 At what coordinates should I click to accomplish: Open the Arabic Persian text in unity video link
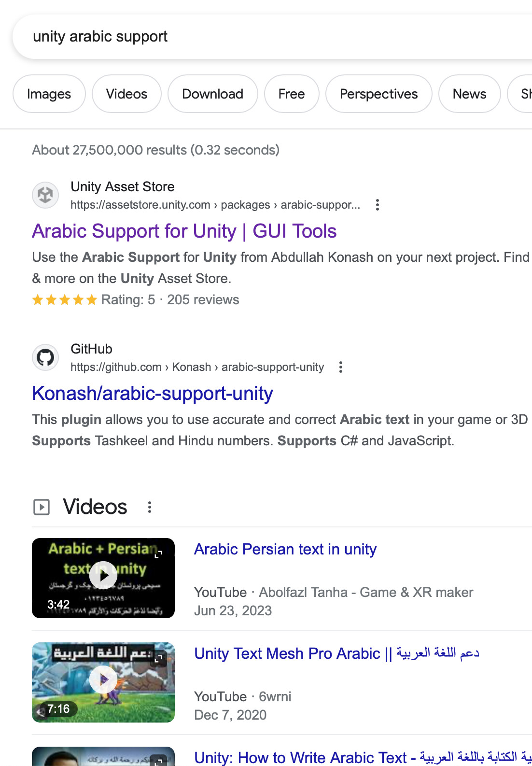click(x=285, y=549)
